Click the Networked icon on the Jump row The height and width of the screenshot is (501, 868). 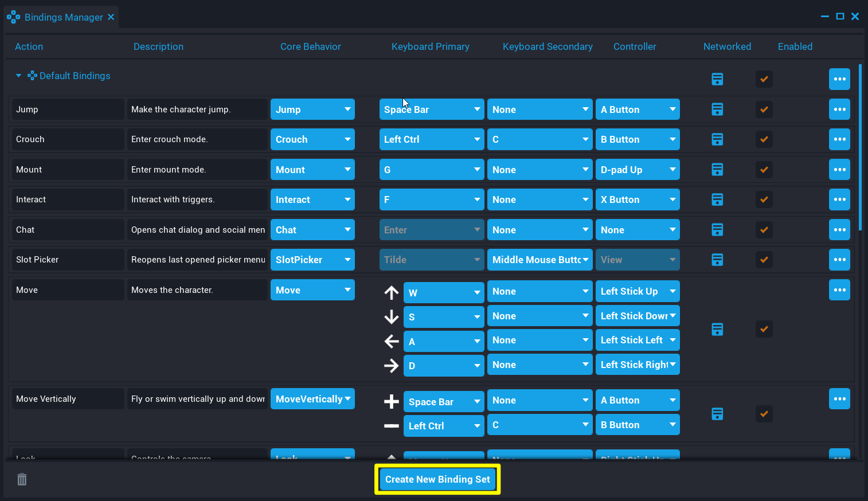click(717, 109)
